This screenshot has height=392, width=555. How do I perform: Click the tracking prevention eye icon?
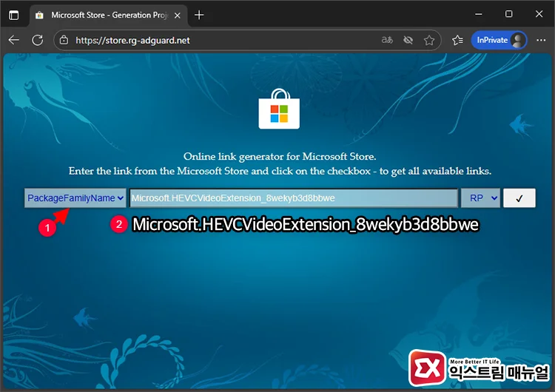click(x=408, y=40)
